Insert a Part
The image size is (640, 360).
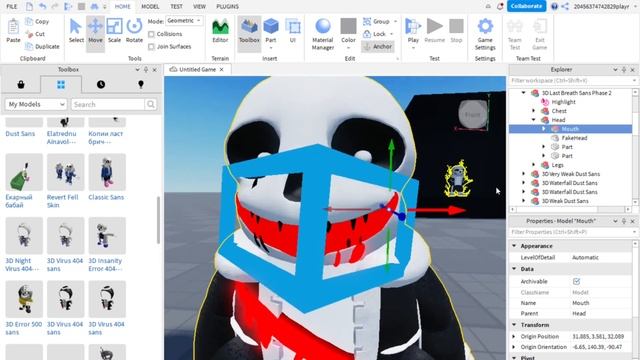[x=271, y=31]
